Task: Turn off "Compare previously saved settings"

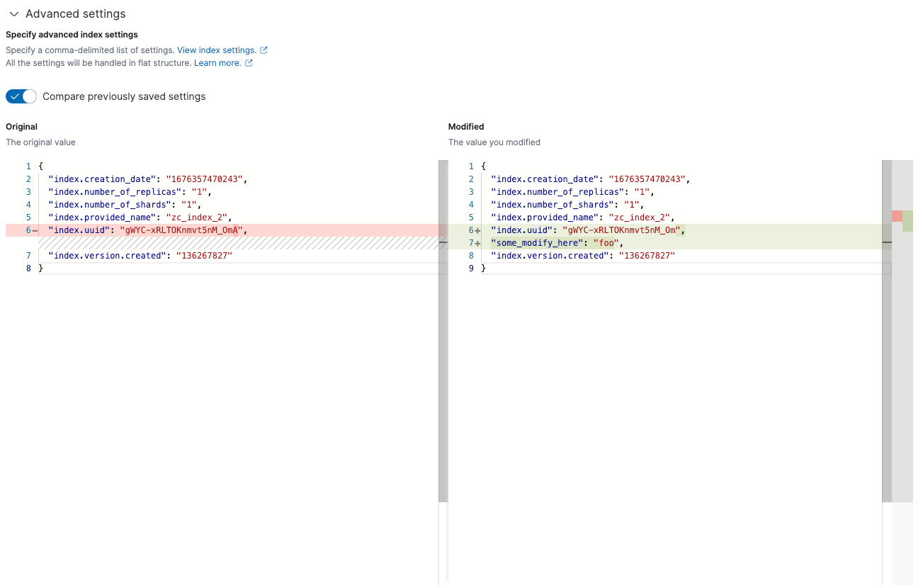Action: click(x=21, y=96)
